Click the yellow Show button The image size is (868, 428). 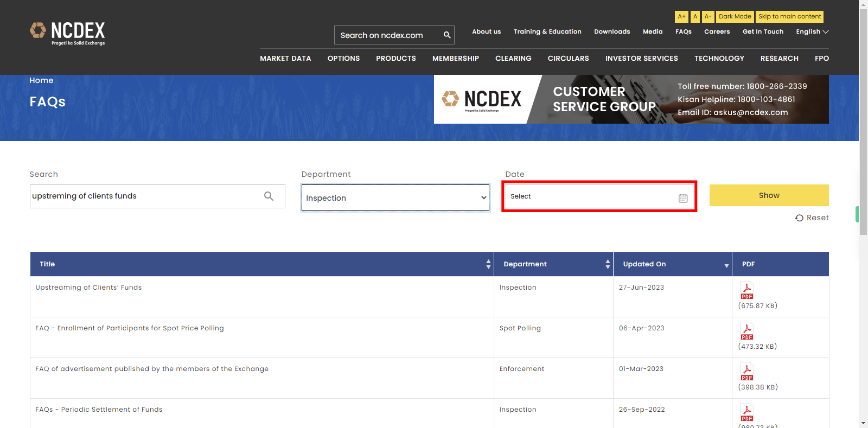tap(769, 195)
